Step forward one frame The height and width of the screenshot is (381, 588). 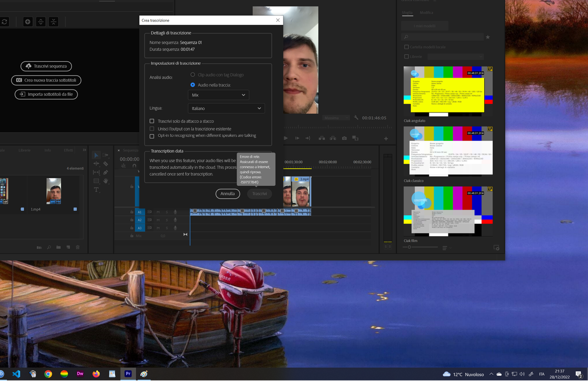click(297, 138)
